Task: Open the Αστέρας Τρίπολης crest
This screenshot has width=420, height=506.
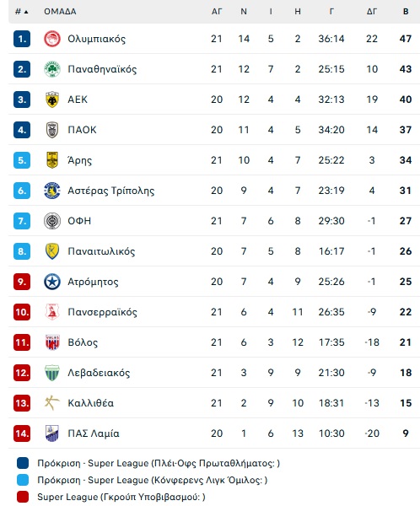Action: (52, 191)
